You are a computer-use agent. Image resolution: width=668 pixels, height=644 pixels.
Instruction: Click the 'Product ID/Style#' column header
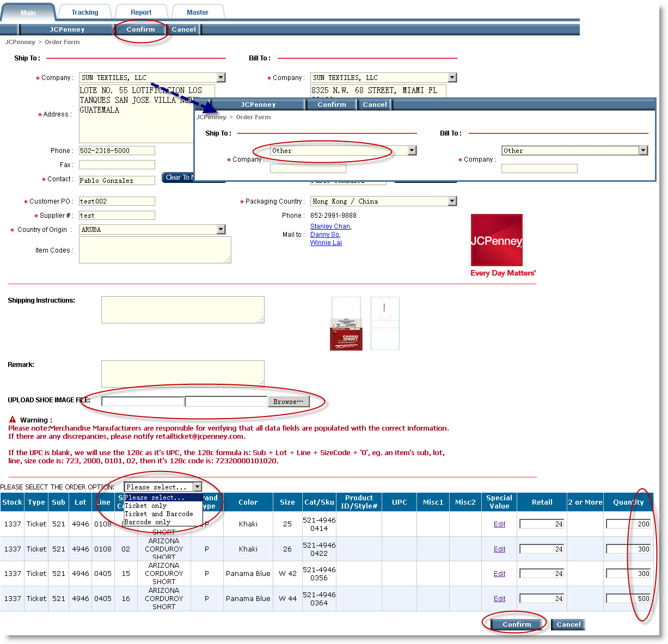(x=359, y=502)
